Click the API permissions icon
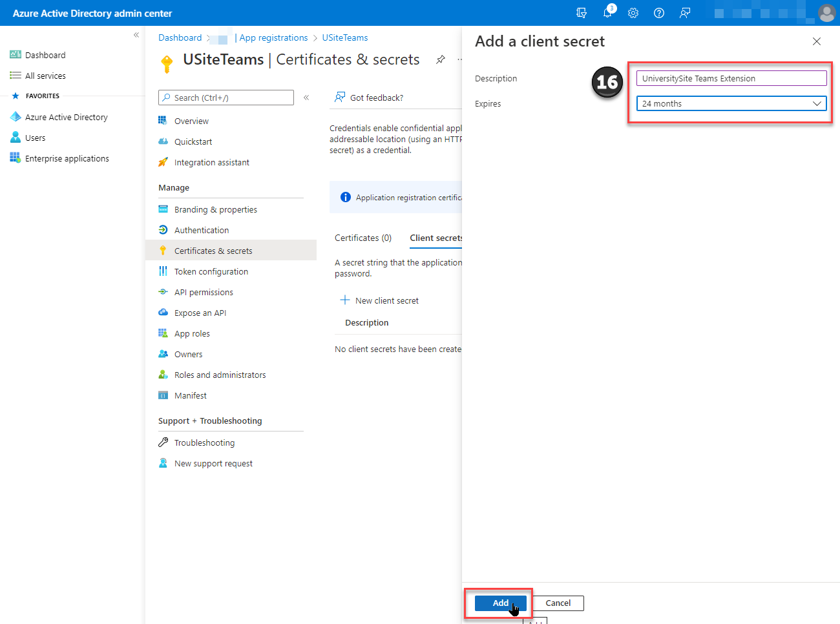This screenshot has width=840, height=624. tap(163, 292)
